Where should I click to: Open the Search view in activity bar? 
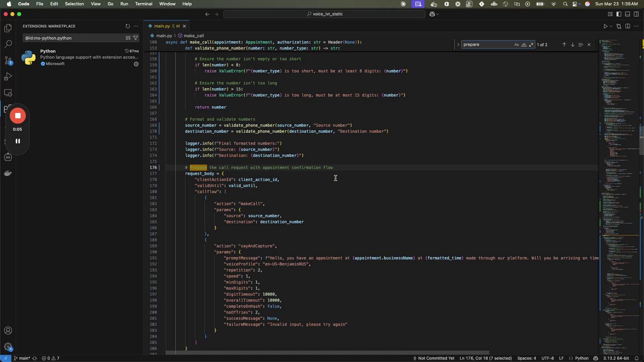pyautogui.click(x=8, y=44)
